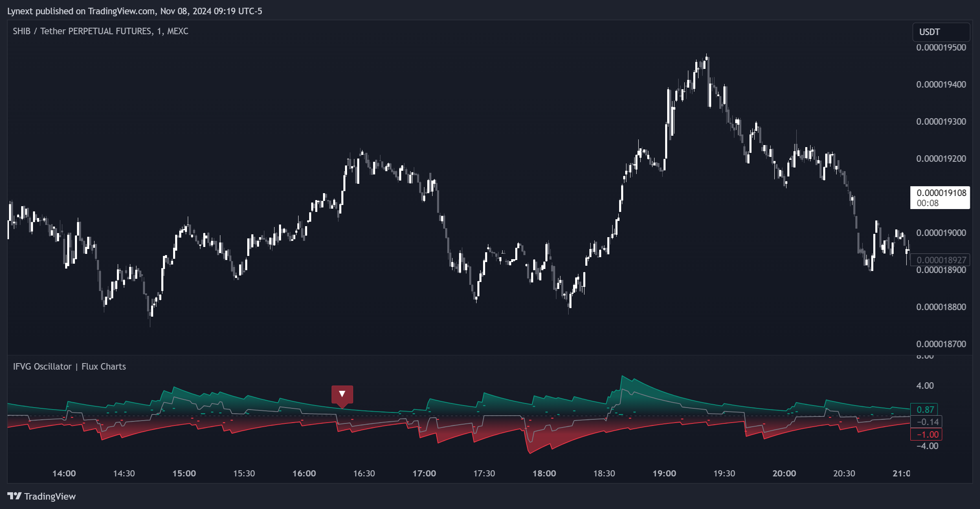The width and height of the screenshot is (980, 509).
Task: Click the 0.000018700 price scale label
Action: coord(941,344)
